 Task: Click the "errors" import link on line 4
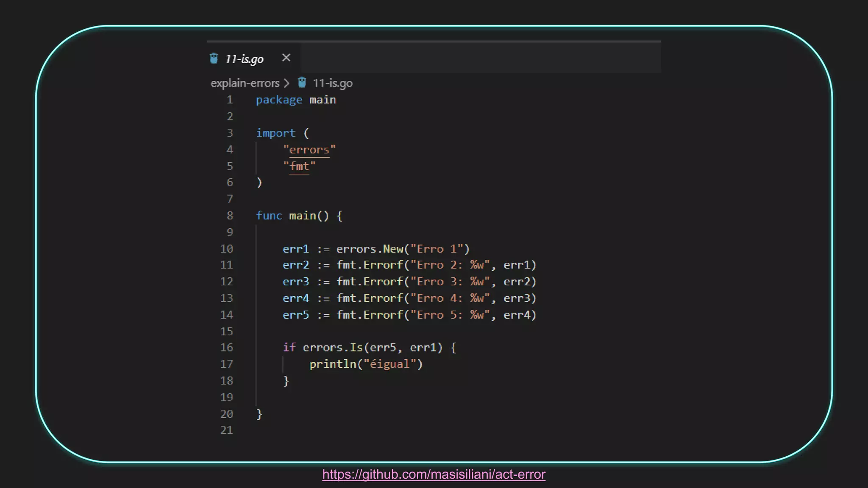(309, 150)
